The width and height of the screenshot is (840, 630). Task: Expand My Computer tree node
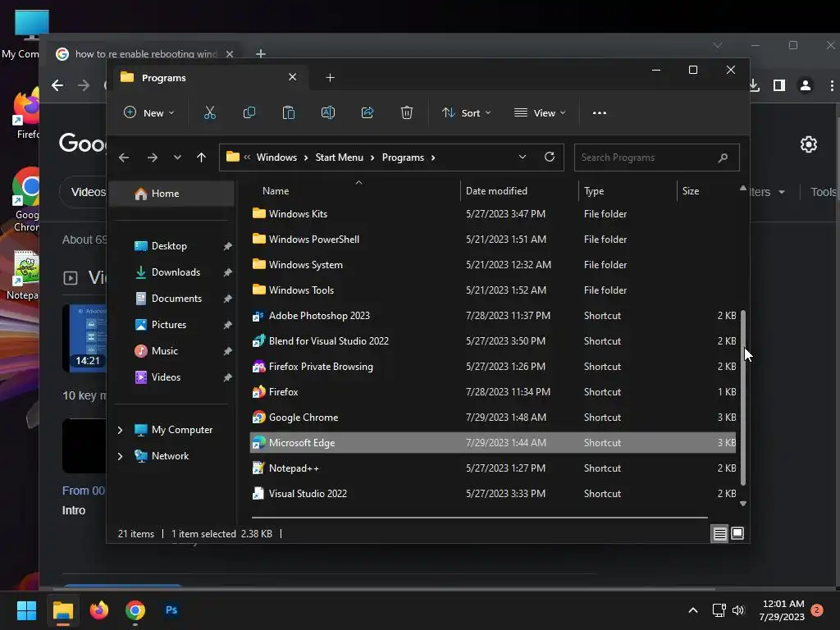pos(120,430)
